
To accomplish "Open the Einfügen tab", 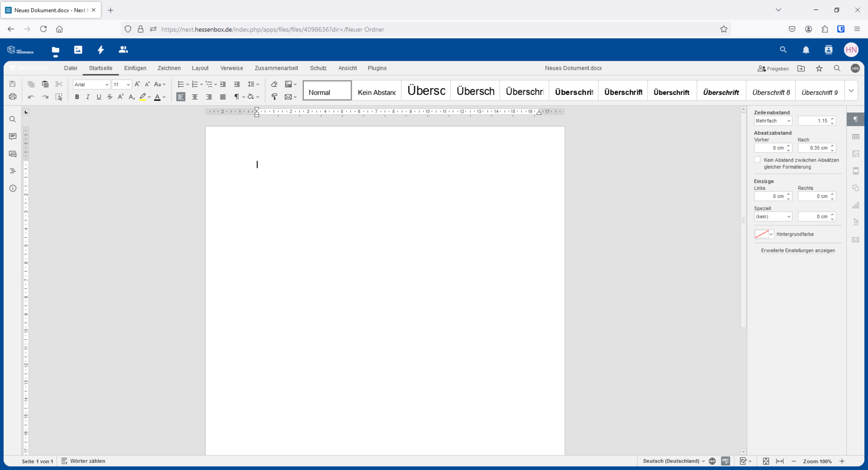I will click(135, 68).
